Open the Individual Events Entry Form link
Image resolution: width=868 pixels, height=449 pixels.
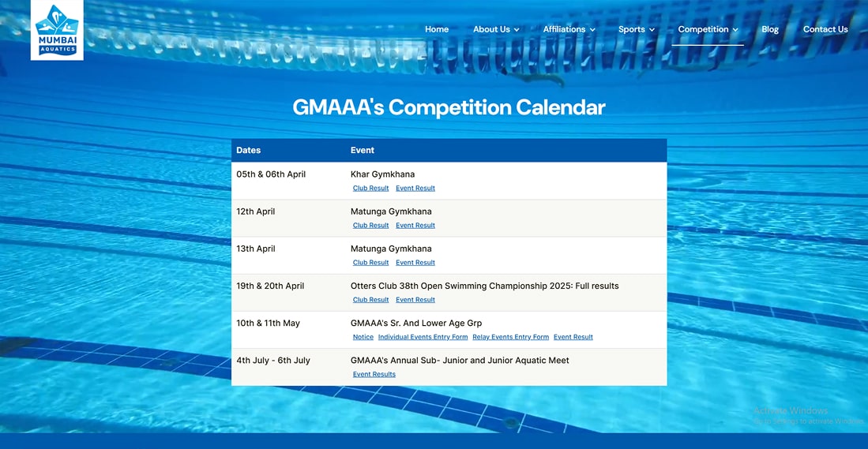(x=423, y=337)
